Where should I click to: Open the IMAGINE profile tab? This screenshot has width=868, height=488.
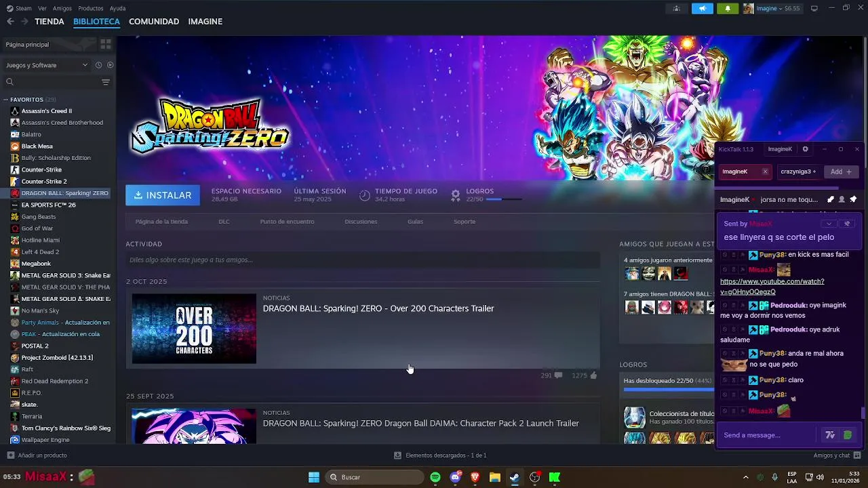tap(205, 22)
